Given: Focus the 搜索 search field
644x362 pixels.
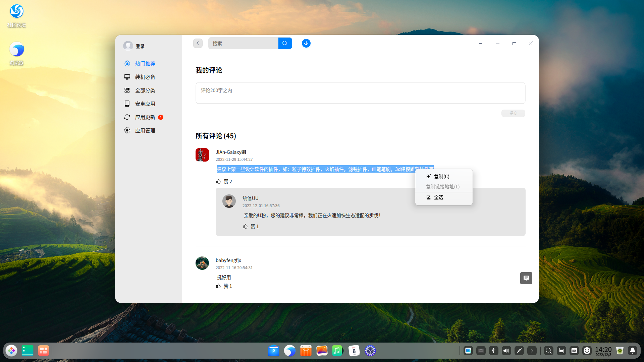Looking at the screenshot, I should (243, 43).
